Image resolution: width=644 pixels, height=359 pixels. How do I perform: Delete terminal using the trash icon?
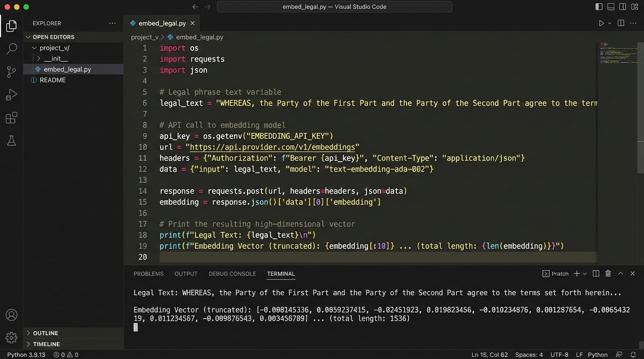608,273
